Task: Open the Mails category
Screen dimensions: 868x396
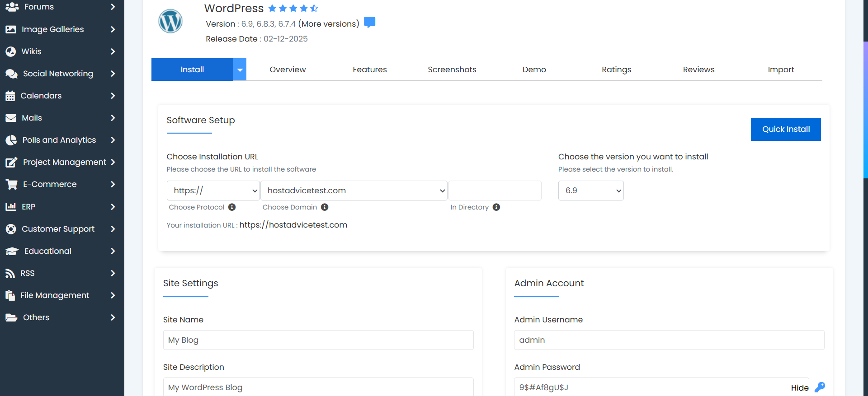Action: (x=62, y=118)
